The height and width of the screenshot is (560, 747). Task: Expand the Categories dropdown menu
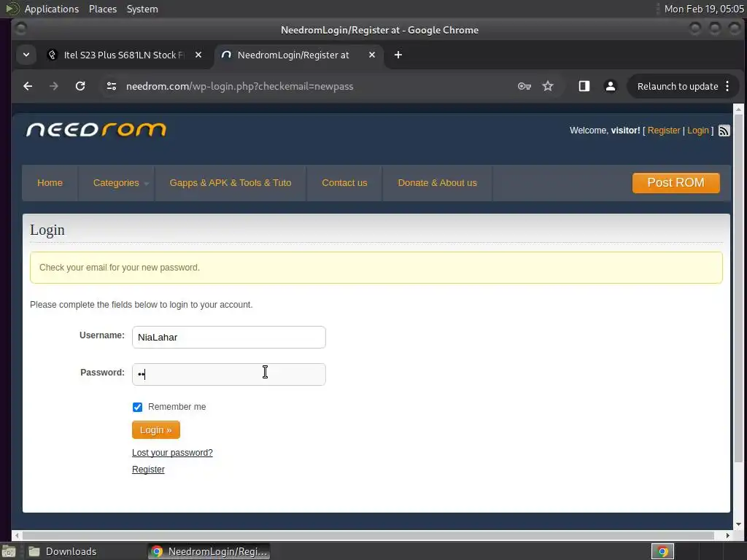(116, 183)
